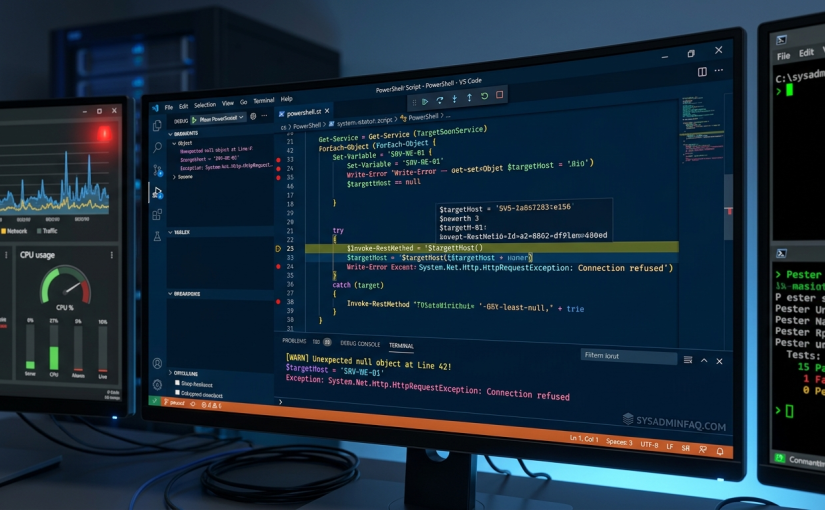825x510 pixels.
Task: Open launch configuration gear beside the debug dropdown
Action: point(253,117)
